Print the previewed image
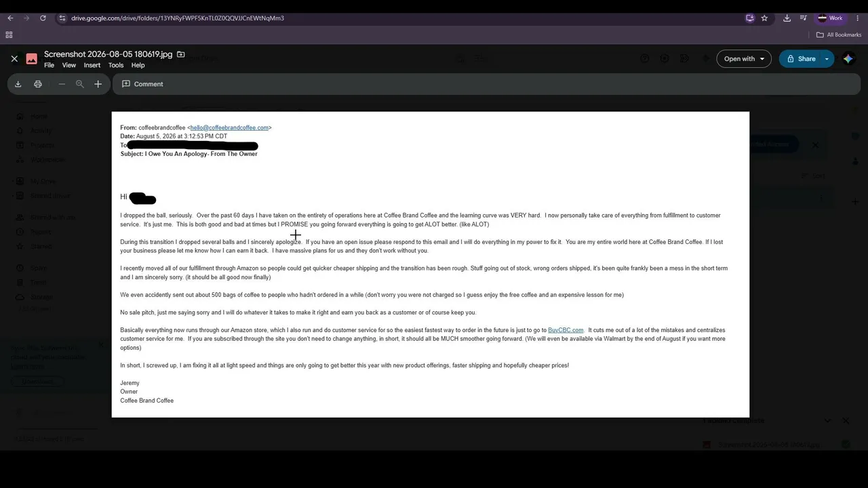 38,84
